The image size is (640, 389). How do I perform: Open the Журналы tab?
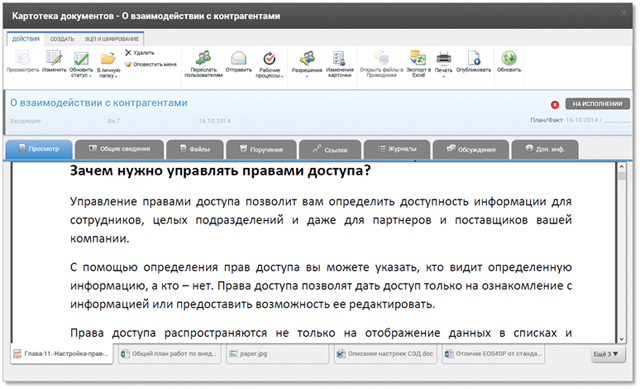click(397, 149)
